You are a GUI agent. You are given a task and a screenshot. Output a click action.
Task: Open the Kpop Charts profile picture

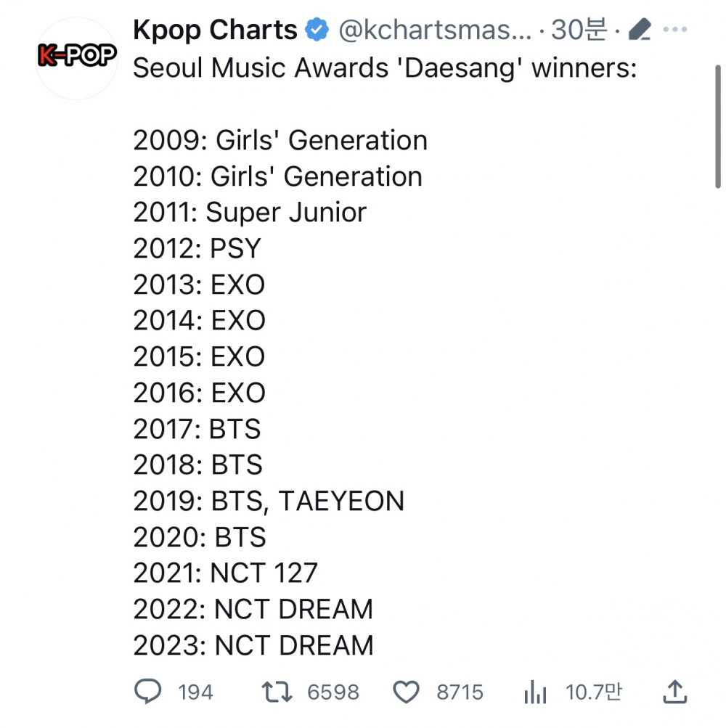point(77,58)
